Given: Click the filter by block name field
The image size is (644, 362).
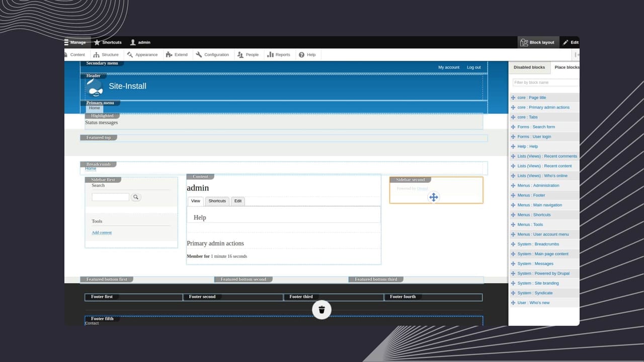Looking at the screenshot, I should 545,81.
